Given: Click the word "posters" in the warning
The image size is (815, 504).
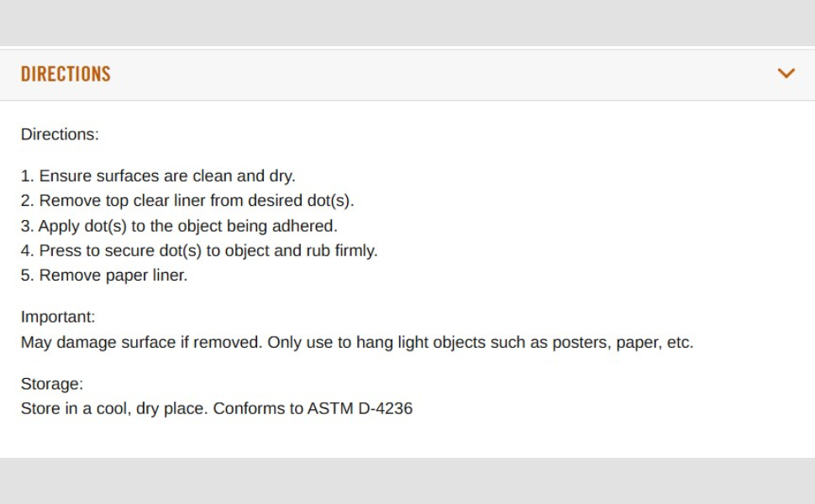Looking at the screenshot, I should [581, 343].
